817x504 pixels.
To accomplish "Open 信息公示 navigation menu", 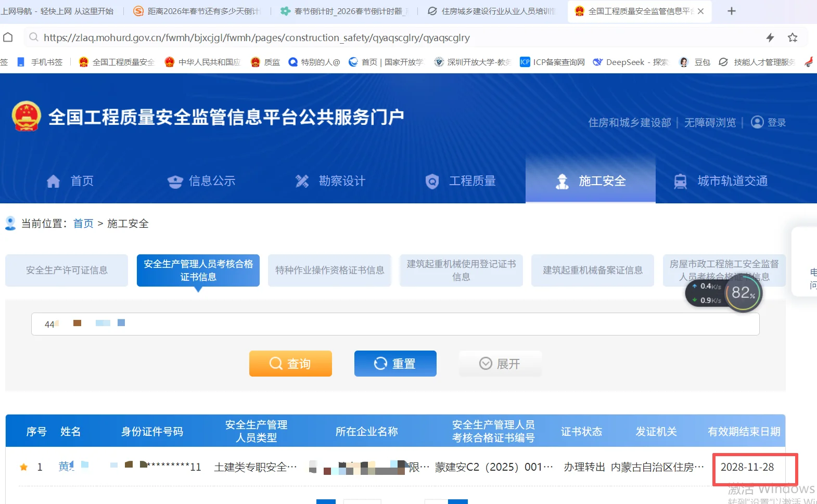I will coord(201,181).
